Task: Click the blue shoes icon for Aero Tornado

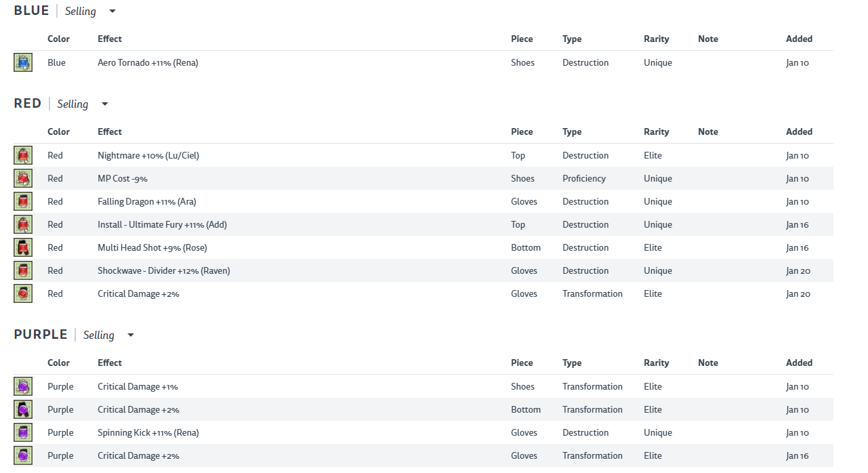Action: [23, 62]
